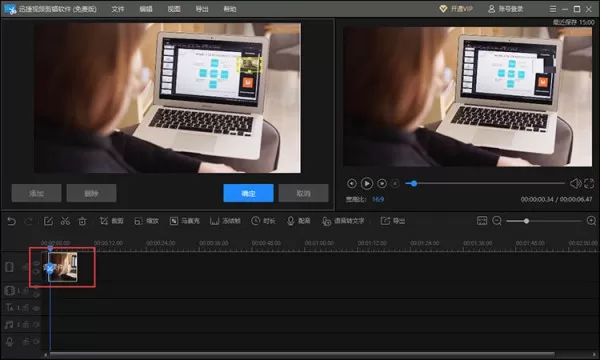Zoom in on the timeline with the plus magnifier
The width and height of the screenshot is (600, 360).
click(591, 221)
